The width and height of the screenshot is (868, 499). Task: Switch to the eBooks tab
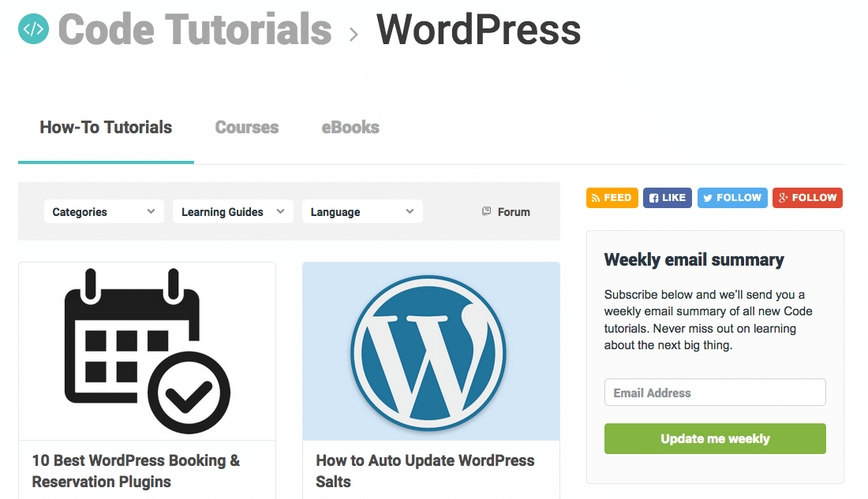[x=350, y=127]
